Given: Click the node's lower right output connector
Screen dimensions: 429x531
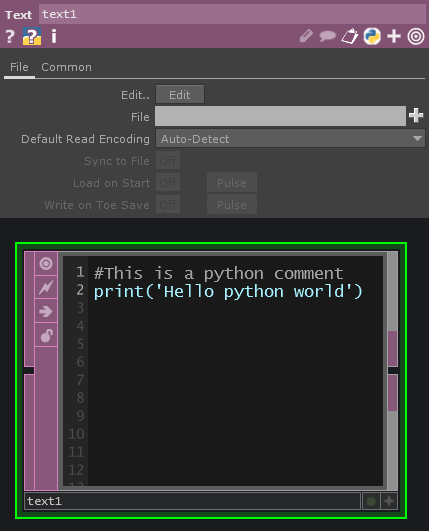Looking at the screenshot, I should coord(393,393).
